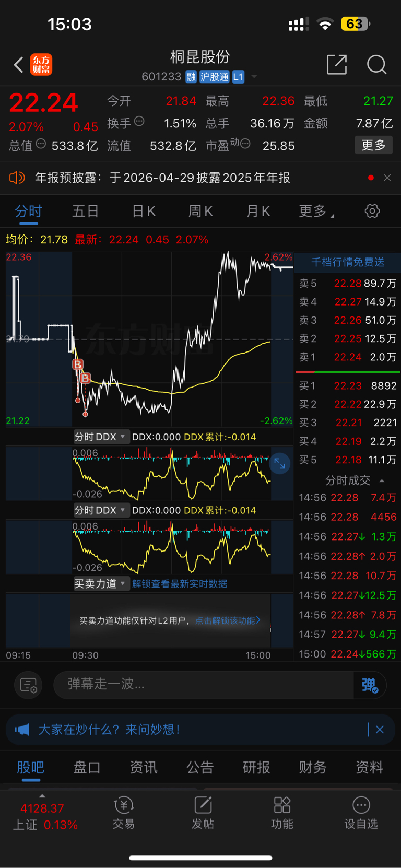Open the 千档行情免费送 link
This screenshot has height=868, width=401.
(x=348, y=262)
